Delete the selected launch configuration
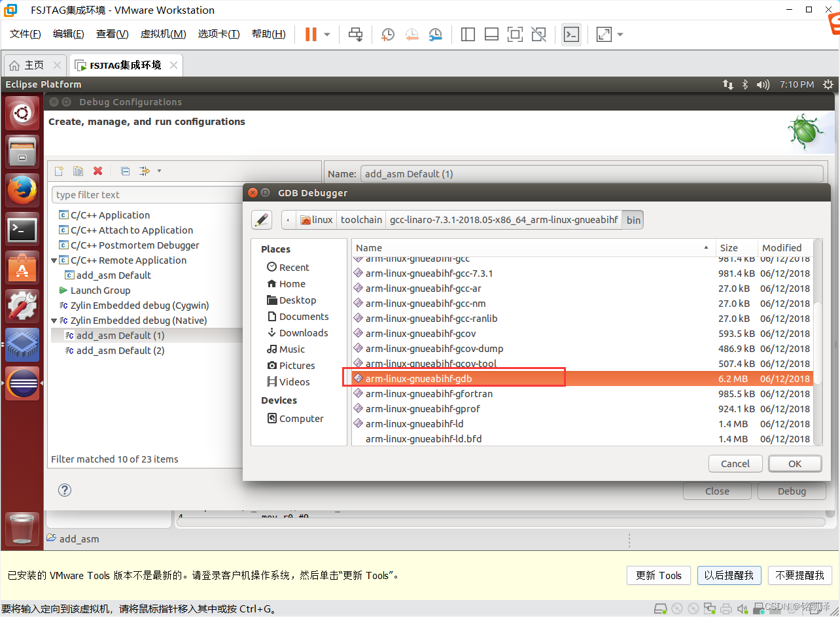 (x=97, y=171)
